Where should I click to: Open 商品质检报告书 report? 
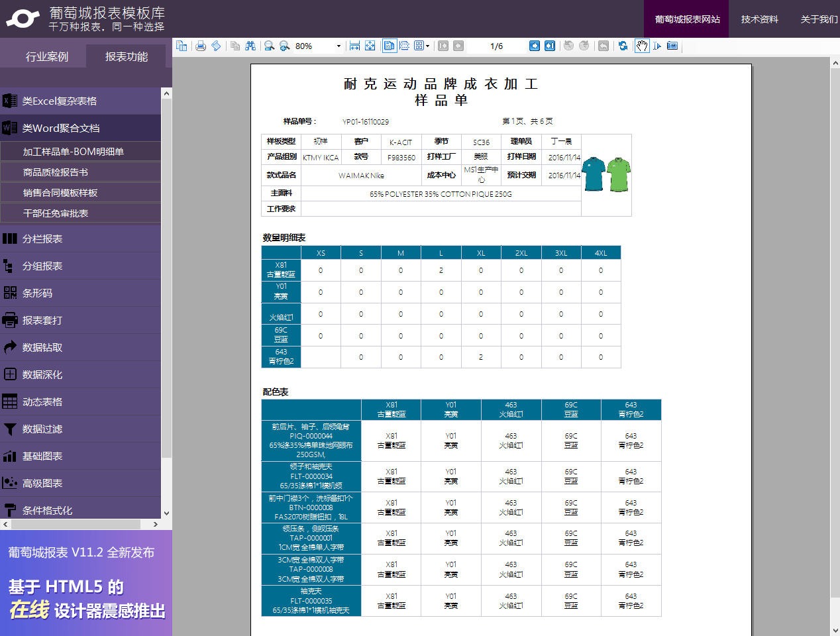point(80,172)
